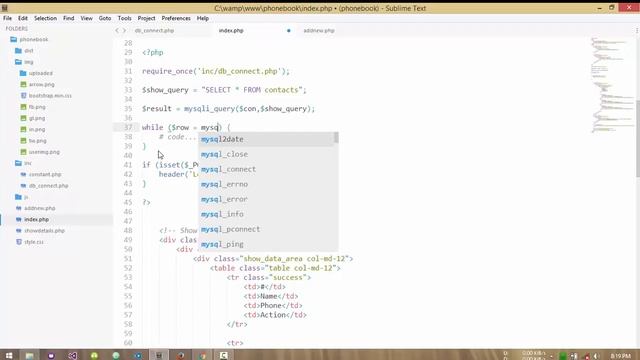The height and width of the screenshot is (360, 640).
Task: Open Visual Studio from the taskbar
Action: point(73,356)
